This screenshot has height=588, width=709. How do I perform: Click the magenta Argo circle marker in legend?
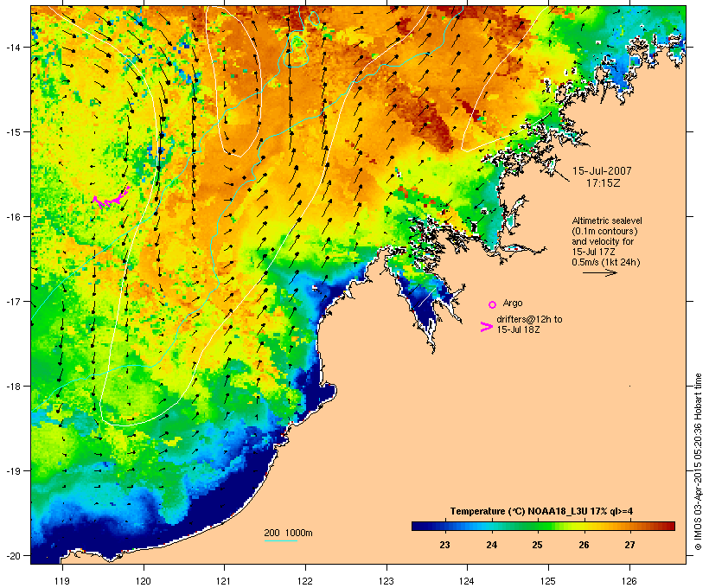493,304
